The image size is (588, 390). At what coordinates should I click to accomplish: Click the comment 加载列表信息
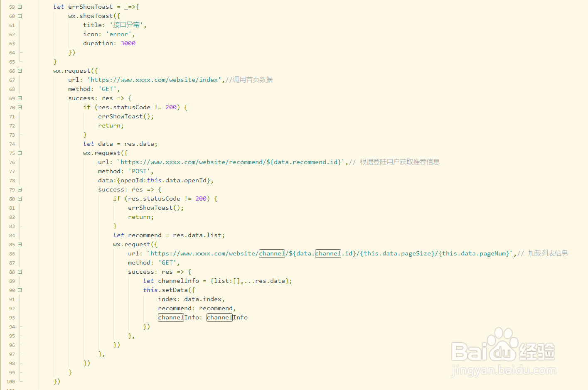pos(543,253)
